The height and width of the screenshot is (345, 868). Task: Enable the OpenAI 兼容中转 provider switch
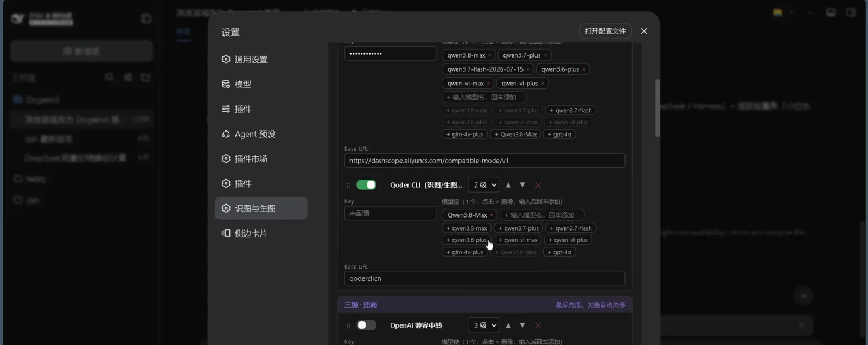pos(366,325)
